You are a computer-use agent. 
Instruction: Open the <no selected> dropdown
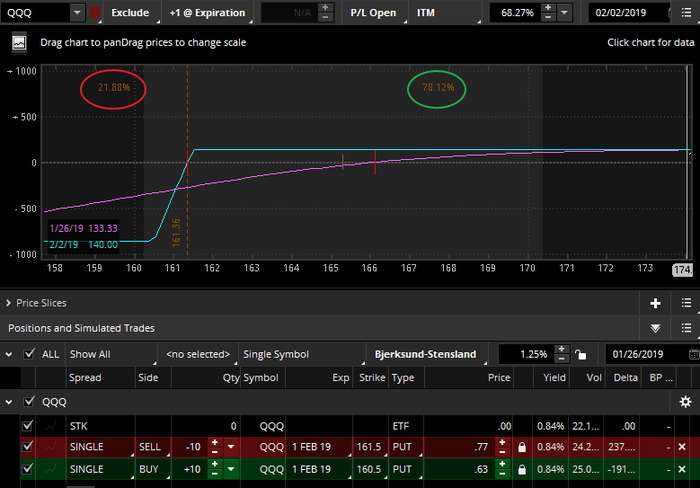pos(198,355)
